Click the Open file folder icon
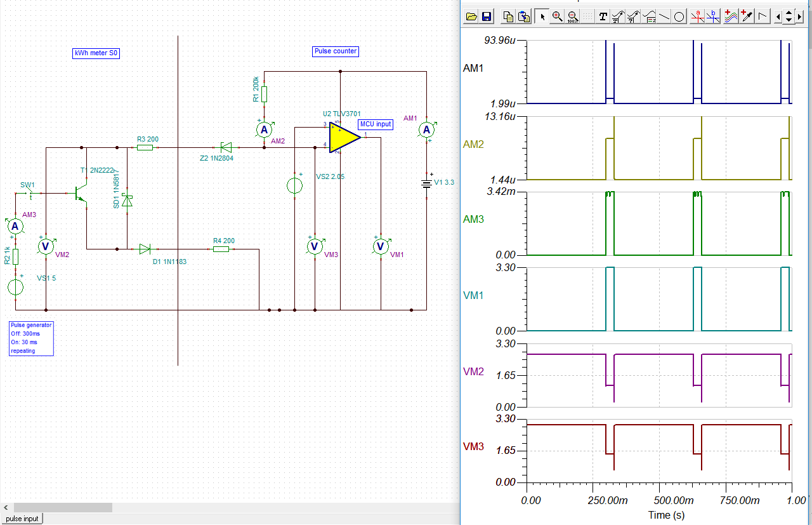 tap(471, 17)
